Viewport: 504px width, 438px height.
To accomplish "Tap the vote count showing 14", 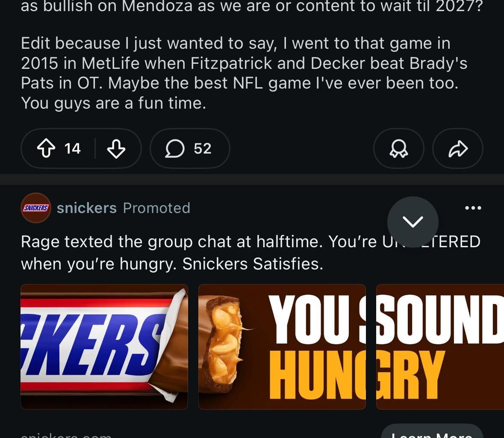I will pyautogui.click(x=72, y=149).
